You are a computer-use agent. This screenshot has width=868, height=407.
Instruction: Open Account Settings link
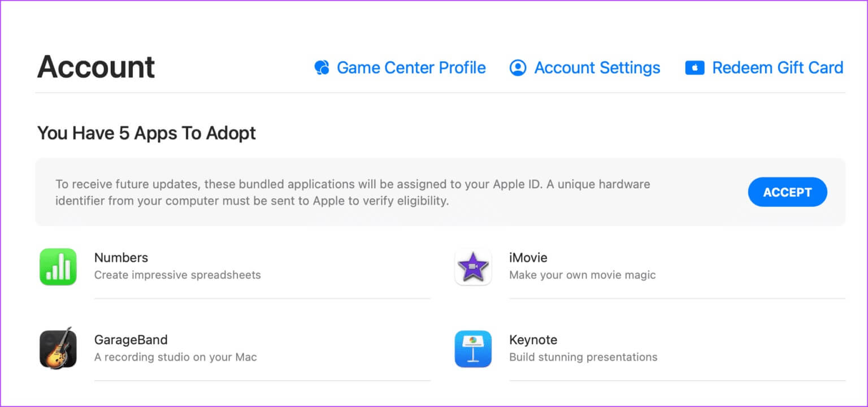[597, 68]
